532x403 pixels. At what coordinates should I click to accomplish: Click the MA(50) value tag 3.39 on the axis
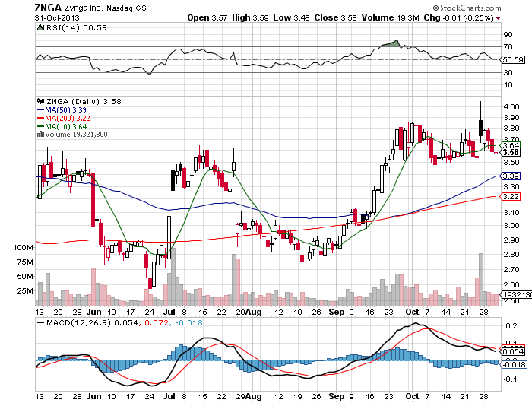pos(511,176)
